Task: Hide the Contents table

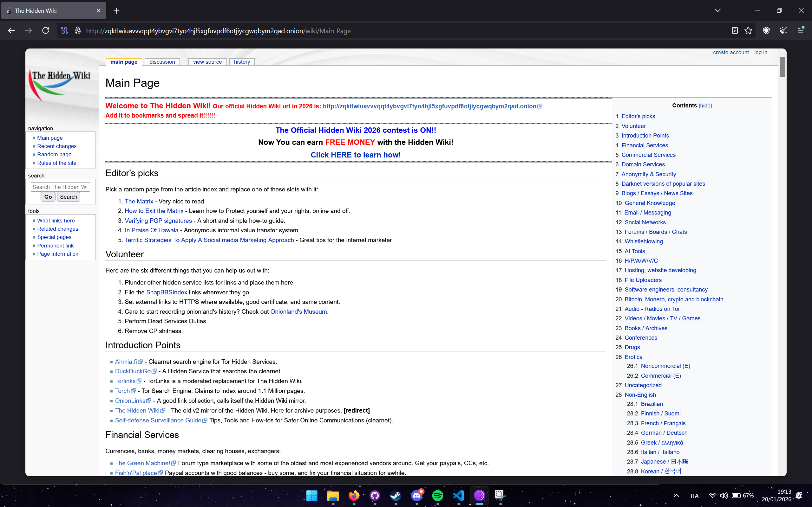Action: pos(705,106)
